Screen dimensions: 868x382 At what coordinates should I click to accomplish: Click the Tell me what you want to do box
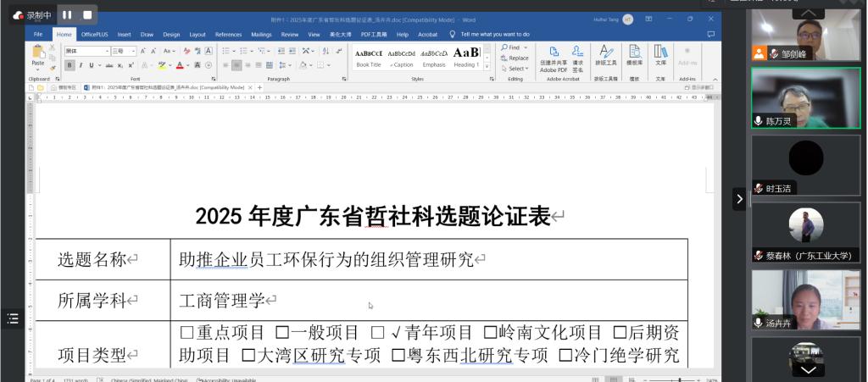(x=495, y=35)
